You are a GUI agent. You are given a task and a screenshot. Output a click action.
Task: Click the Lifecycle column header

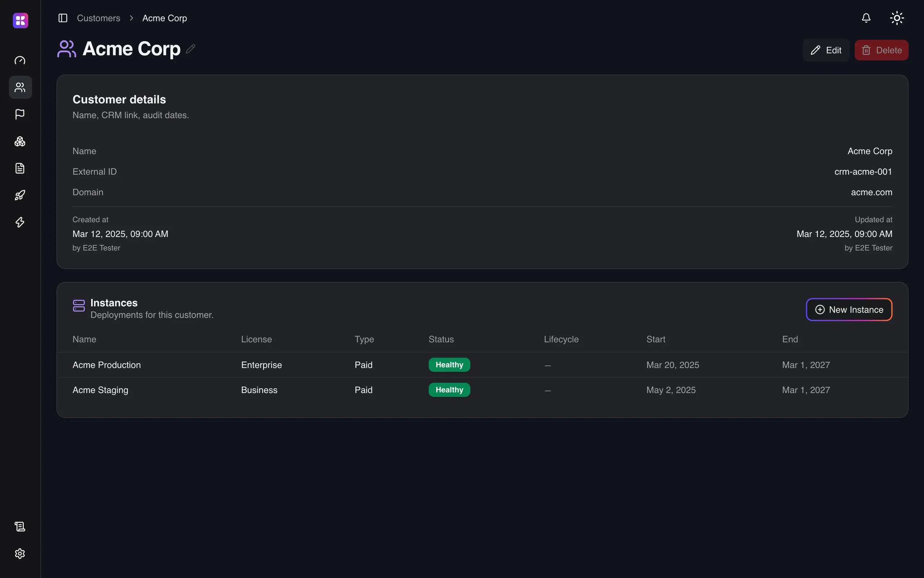click(x=561, y=339)
